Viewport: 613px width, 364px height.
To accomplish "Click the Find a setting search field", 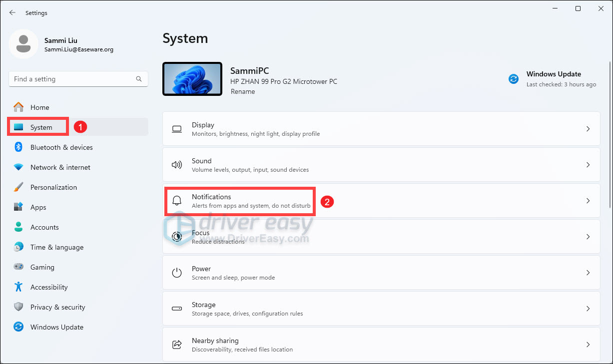I will [78, 79].
